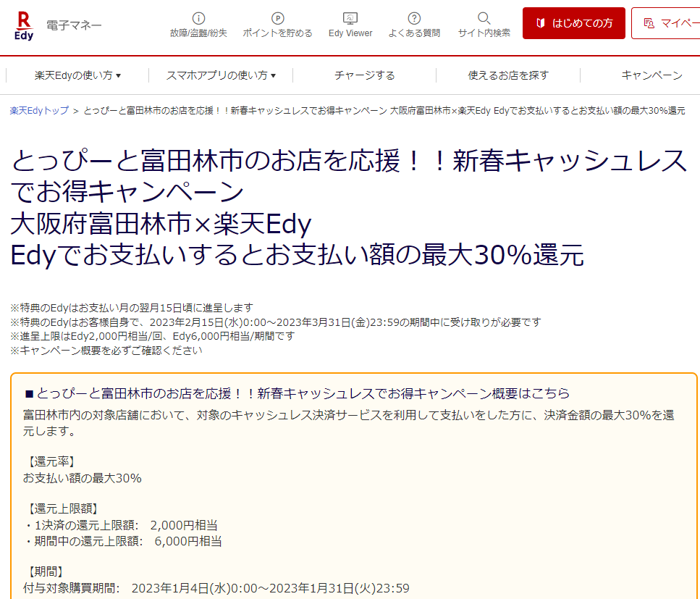Click the 電子マネー header text
This screenshot has height=599, width=700.
click(74, 25)
